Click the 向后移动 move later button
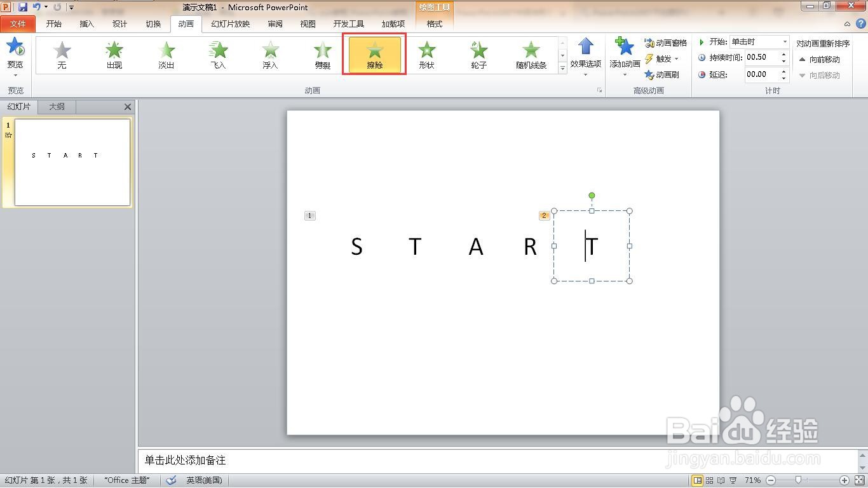The image size is (868, 488). (x=820, y=75)
